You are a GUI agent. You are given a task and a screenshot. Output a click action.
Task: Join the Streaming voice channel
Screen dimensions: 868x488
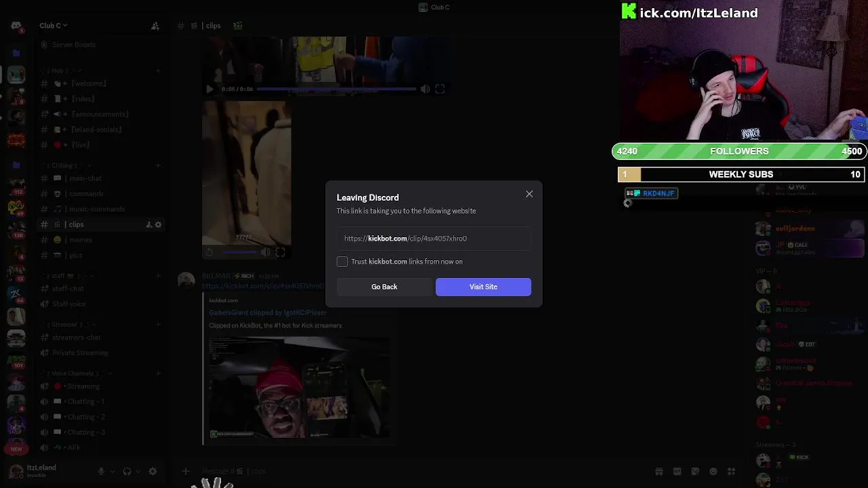pyautogui.click(x=83, y=386)
